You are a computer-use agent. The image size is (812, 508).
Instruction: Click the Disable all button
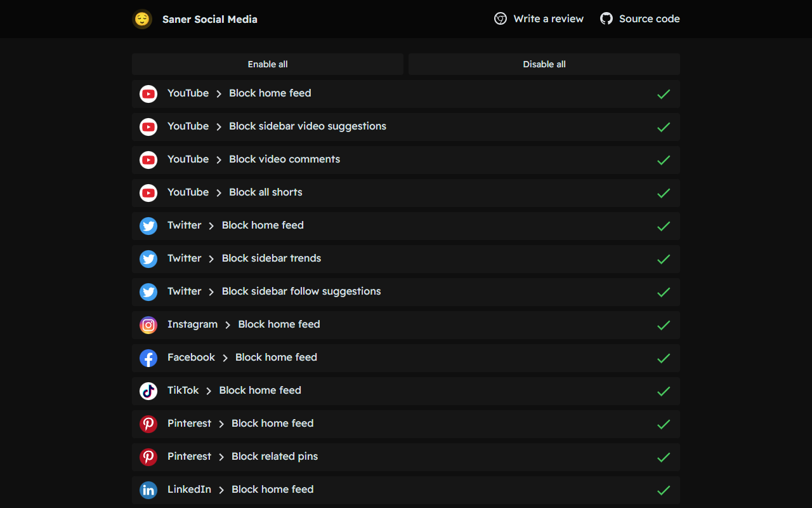tap(544, 64)
